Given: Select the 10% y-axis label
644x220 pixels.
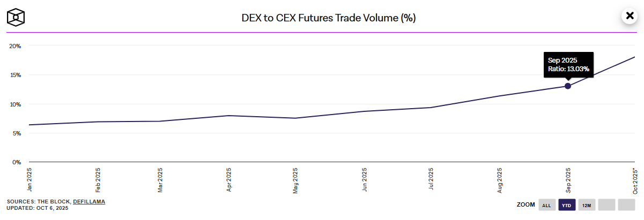Looking at the screenshot, I should (x=15, y=104).
